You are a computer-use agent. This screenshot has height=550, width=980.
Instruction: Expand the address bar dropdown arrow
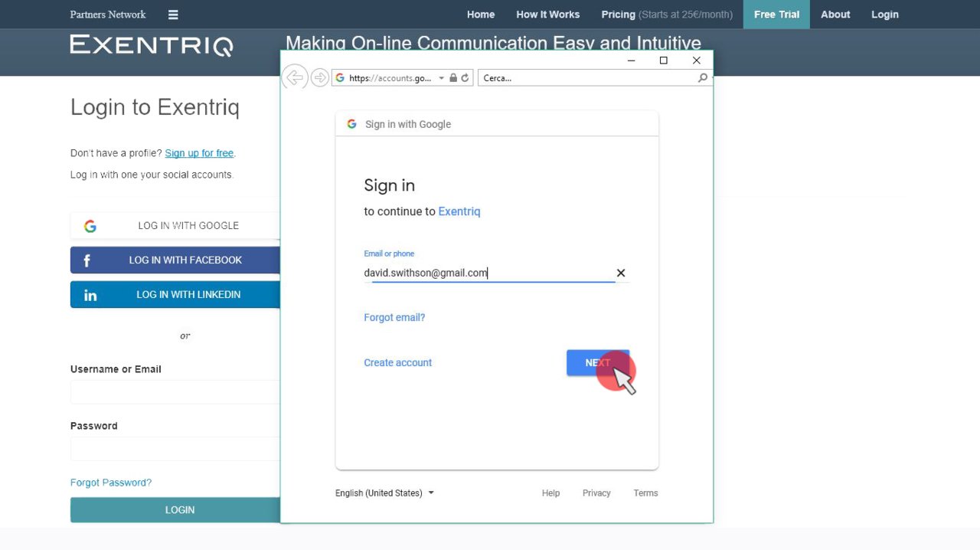[441, 78]
